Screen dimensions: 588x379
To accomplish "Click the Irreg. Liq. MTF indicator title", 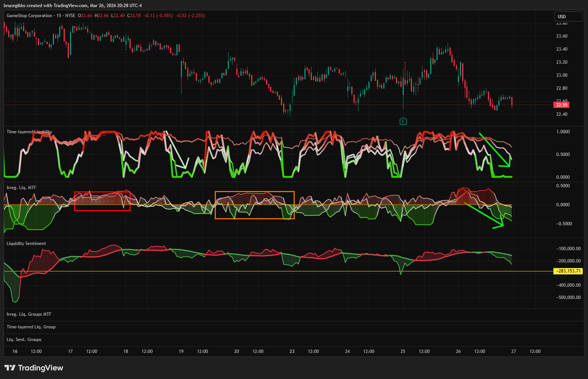I will click(x=21, y=188).
